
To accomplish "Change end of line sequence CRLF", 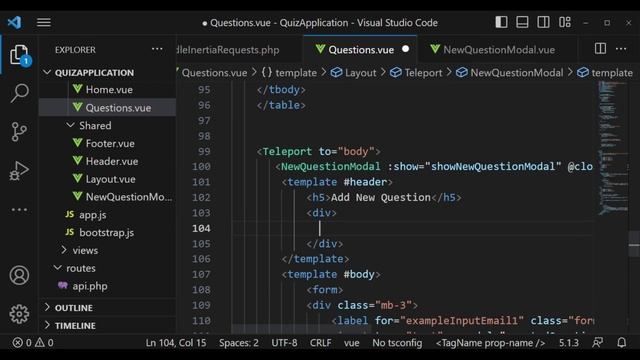I will (x=320, y=343).
